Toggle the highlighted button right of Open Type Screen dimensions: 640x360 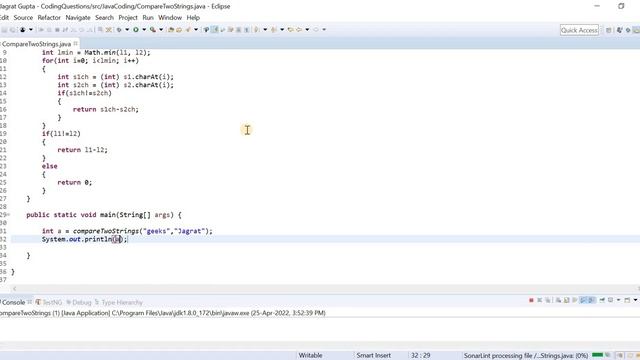point(214,30)
